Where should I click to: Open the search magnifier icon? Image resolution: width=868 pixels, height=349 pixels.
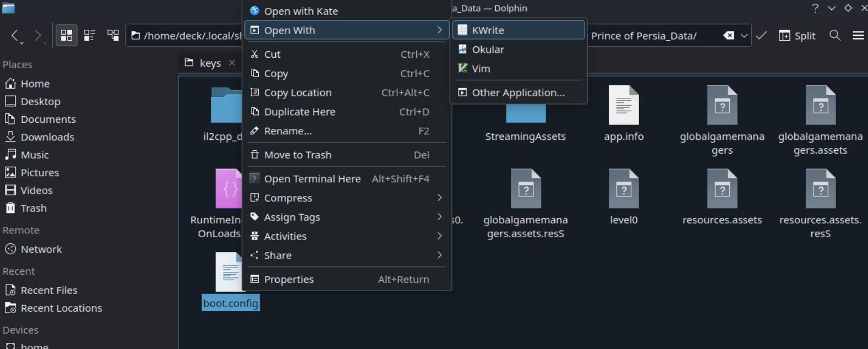pyautogui.click(x=834, y=36)
